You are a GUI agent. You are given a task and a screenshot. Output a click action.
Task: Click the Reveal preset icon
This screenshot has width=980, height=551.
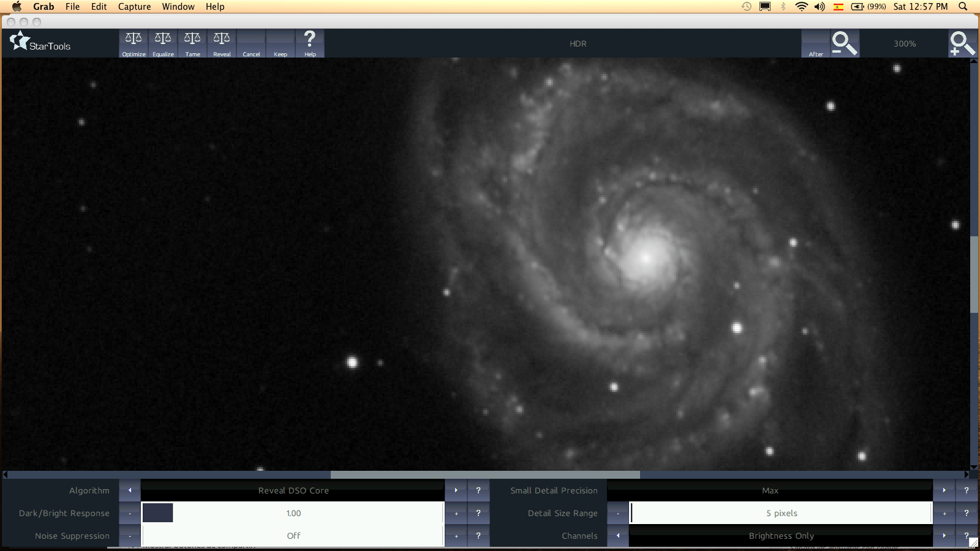click(222, 43)
